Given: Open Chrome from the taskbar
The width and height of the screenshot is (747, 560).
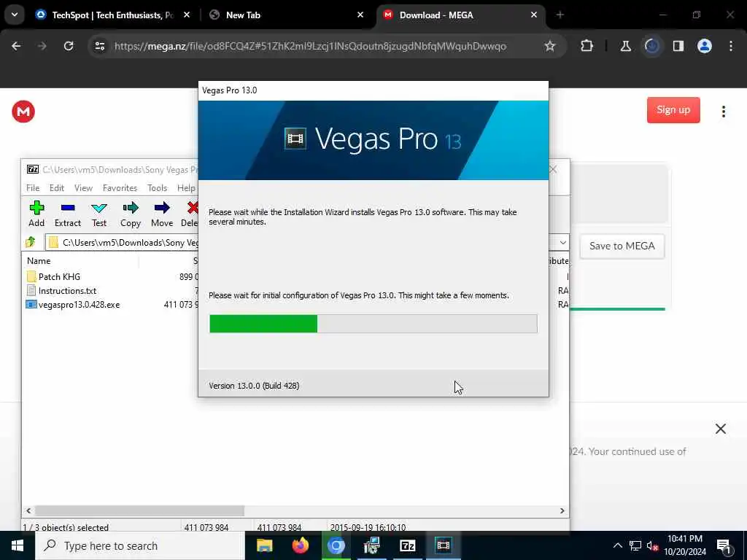Looking at the screenshot, I should pos(336,545).
